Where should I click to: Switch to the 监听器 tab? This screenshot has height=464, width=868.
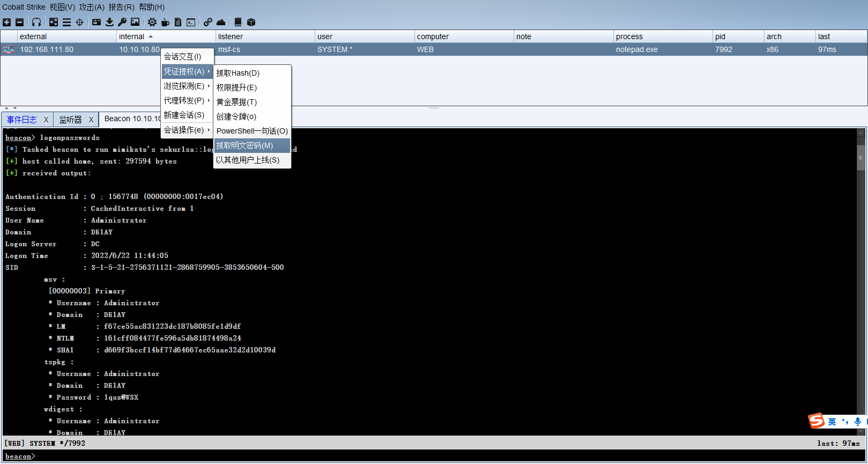coord(70,120)
